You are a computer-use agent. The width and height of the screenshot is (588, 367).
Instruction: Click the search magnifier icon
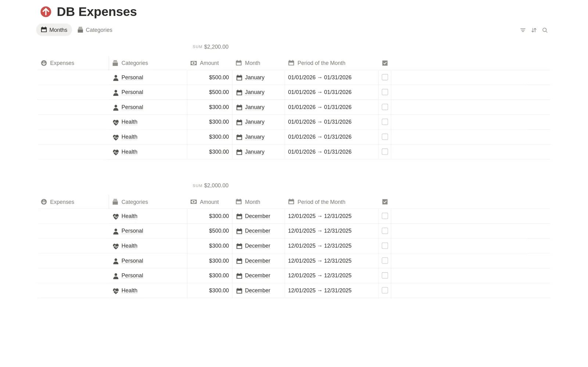click(x=545, y=30)
